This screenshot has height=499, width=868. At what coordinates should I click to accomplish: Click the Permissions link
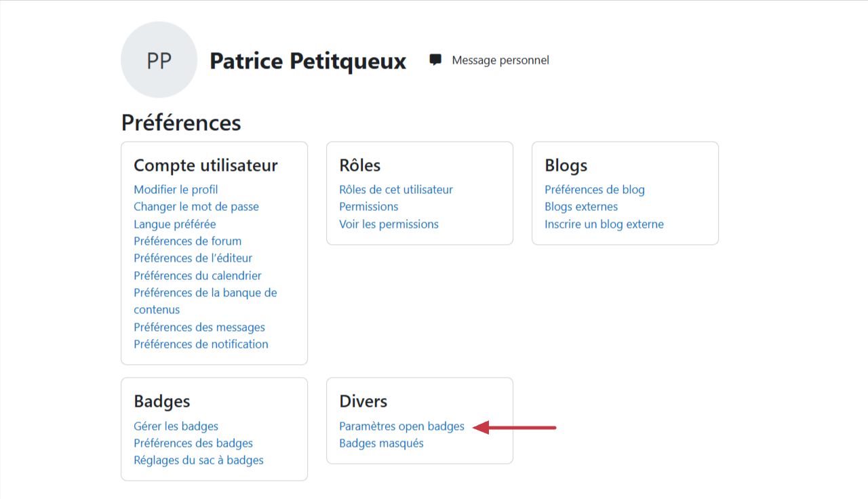click(368, 207)
